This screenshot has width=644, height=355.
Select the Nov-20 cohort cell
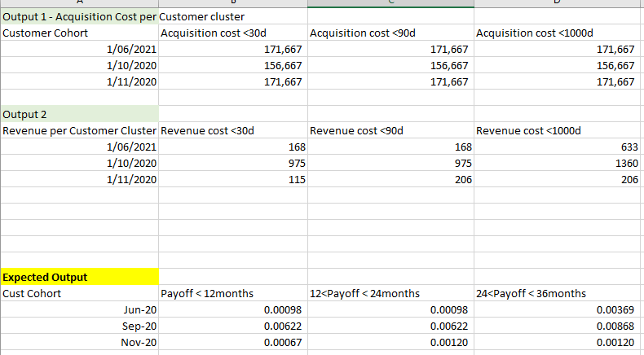tap(80, 342)
